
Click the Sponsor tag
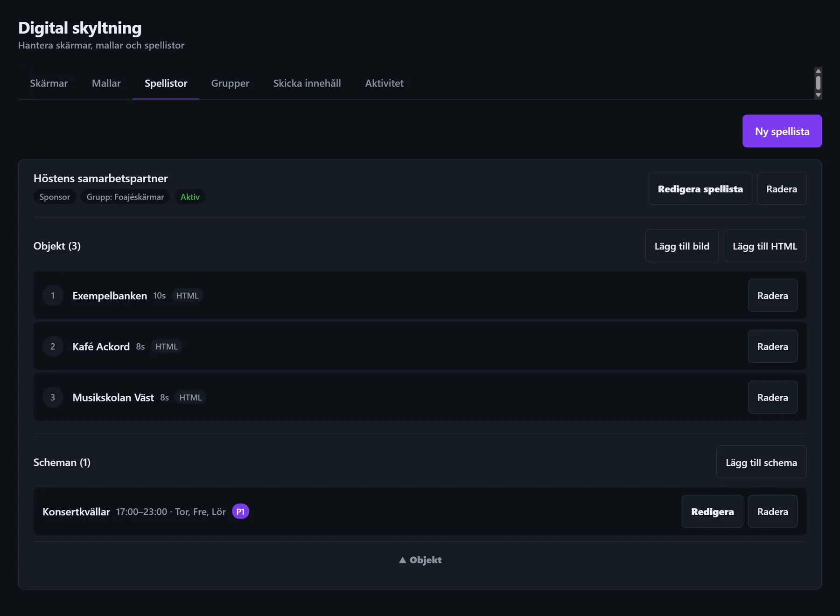[x=55, y=197]
